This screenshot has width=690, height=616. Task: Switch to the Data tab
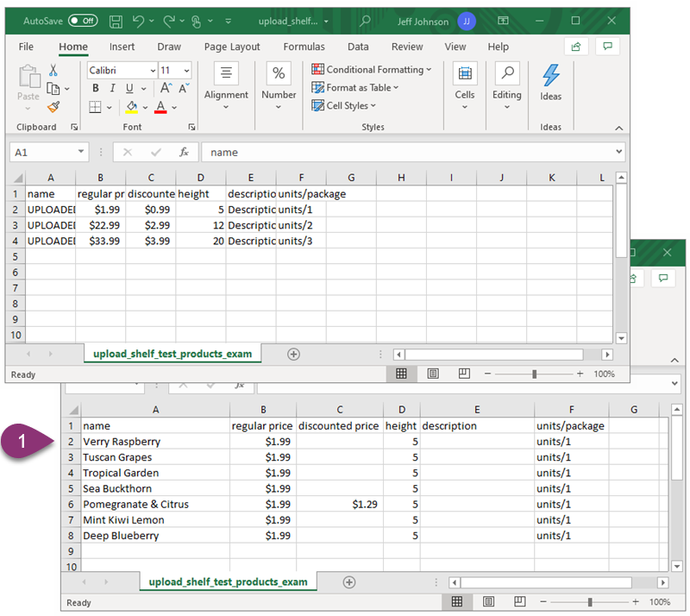click(358, 47)
